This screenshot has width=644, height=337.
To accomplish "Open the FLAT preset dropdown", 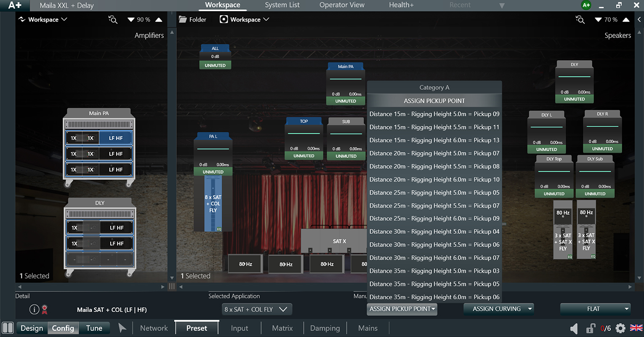I will 595,309.
